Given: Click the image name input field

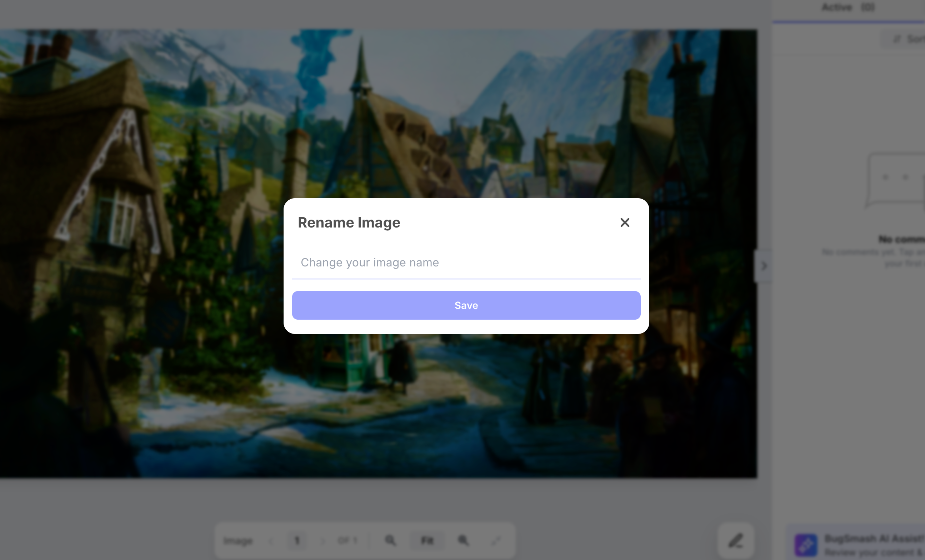Looking at the screenshot, I should coord(466,262).
